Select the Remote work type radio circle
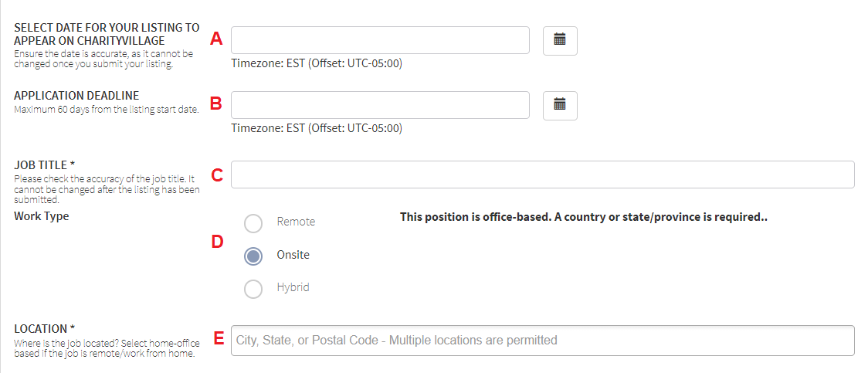The image size is (868, 373). pos(253,223)
